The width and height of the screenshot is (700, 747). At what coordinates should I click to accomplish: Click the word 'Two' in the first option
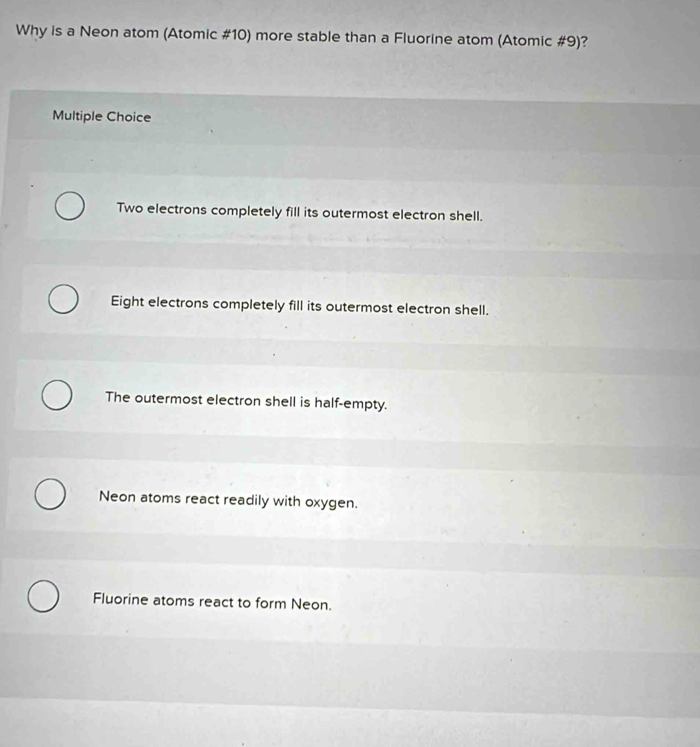(x=130, y=207)
